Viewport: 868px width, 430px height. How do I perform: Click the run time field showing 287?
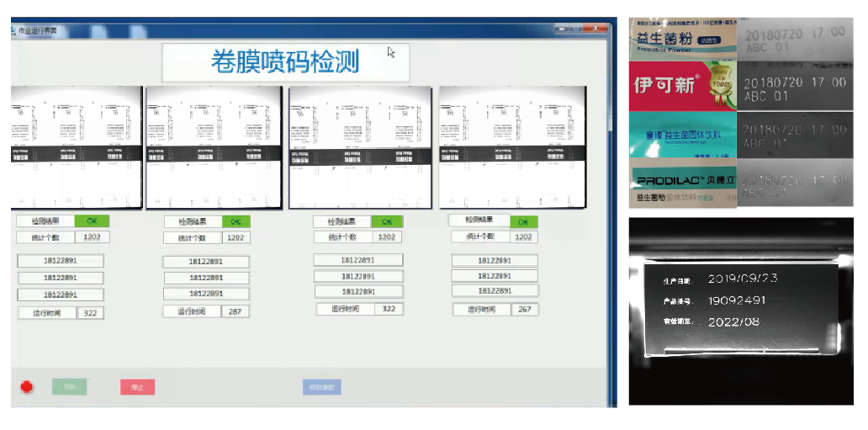[x=235, y=311]
